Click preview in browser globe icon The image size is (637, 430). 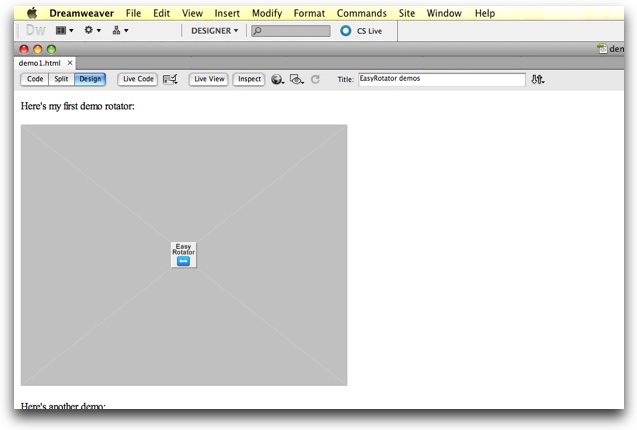[x=277, y=79]
